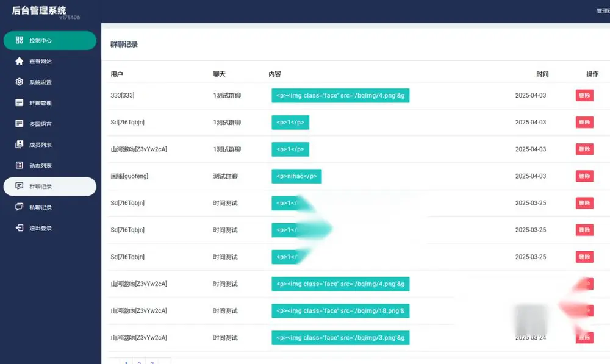
Task: Click 测试群聊 in the 国锋[guofeng] row
Action: tap(225, 176)
